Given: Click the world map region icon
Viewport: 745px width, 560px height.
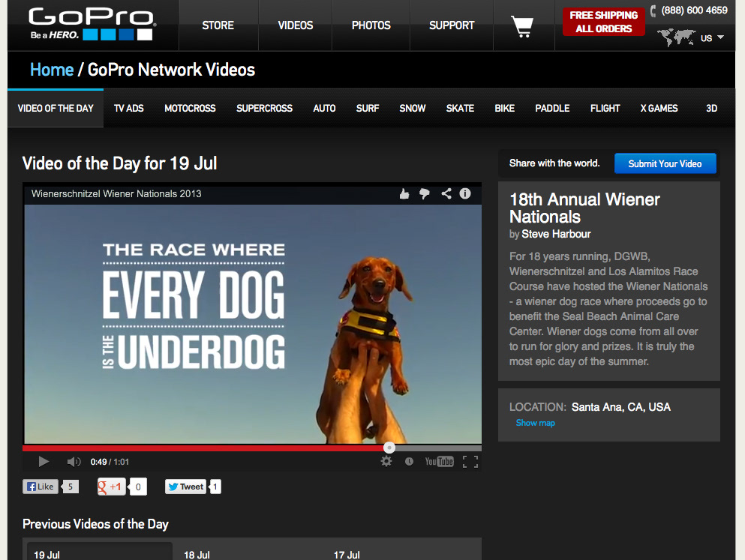Looking at the screenshot, I should coord(676,37).
